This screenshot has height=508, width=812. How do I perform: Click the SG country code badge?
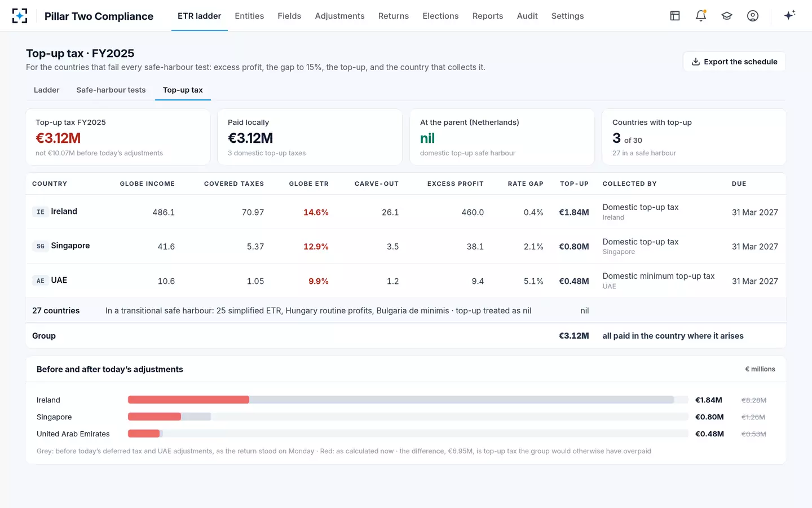[40, 246]
